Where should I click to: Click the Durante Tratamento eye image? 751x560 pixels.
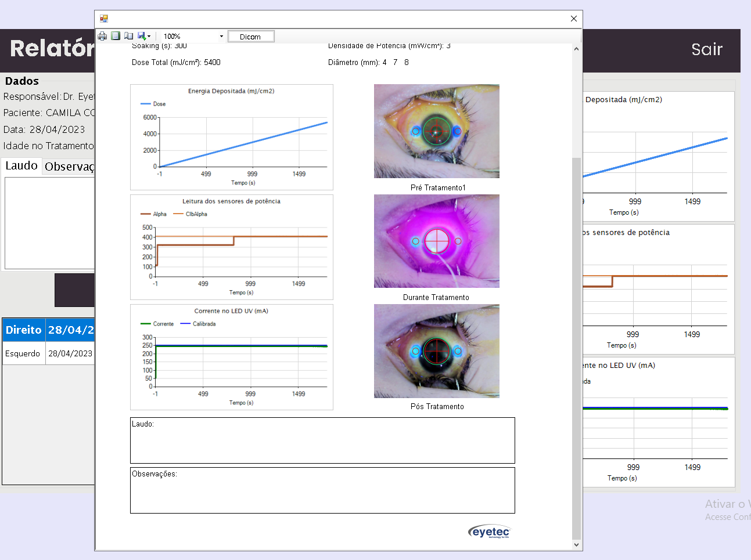pyautogui.click(x=437, y=241)
